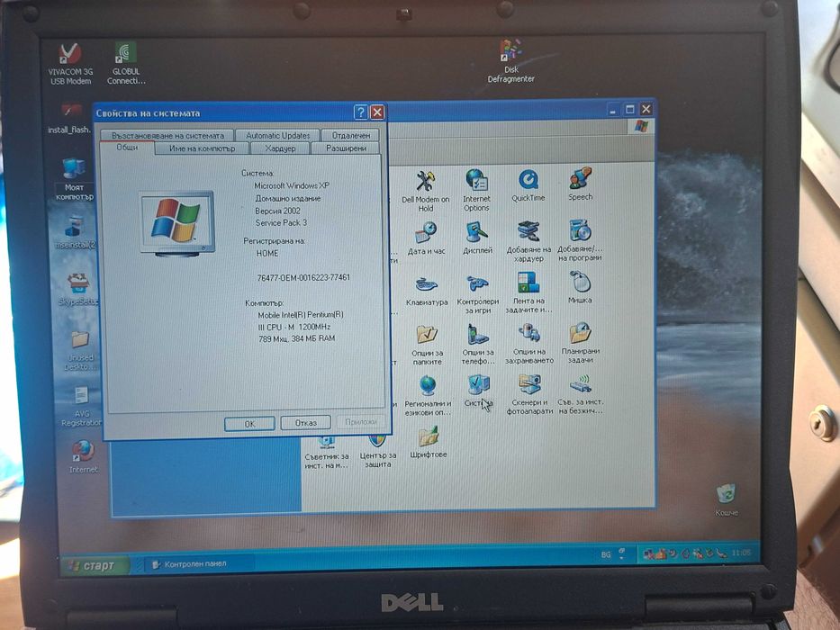Open the Кошче recycle bin icon

point(727,499)
